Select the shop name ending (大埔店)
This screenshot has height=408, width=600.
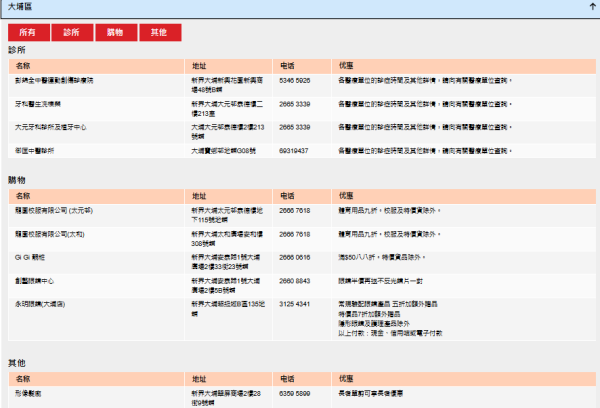(40, 304)
